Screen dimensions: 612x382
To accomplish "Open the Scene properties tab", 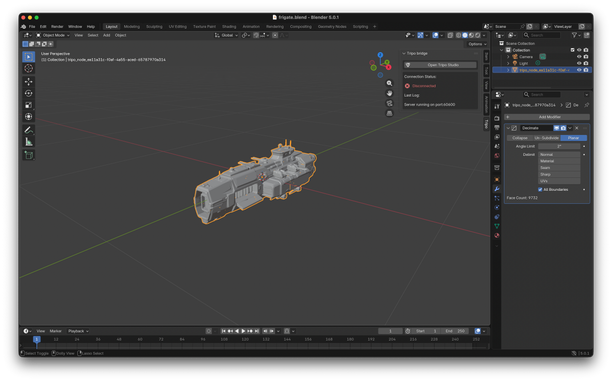I will click(x=497, y=146).
